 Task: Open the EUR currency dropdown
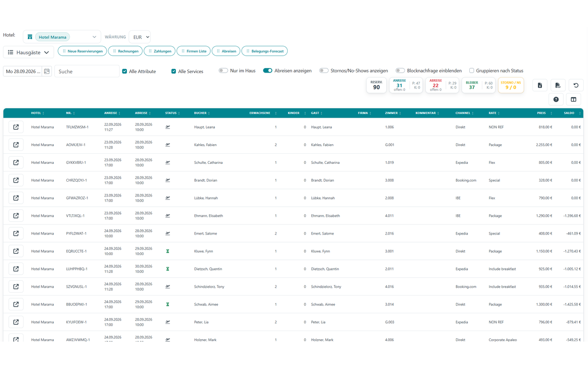tap(140, 37)
